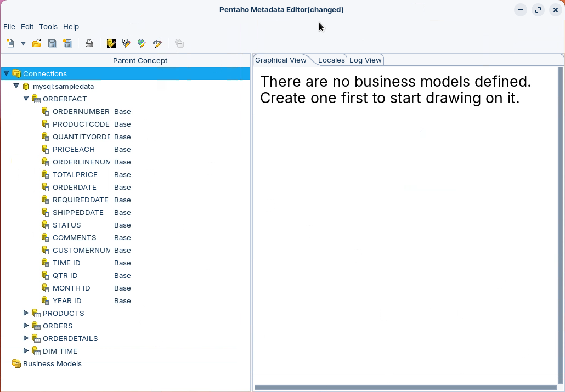
Task: Click the Open file folder icon
Action: tap(37, 43)
